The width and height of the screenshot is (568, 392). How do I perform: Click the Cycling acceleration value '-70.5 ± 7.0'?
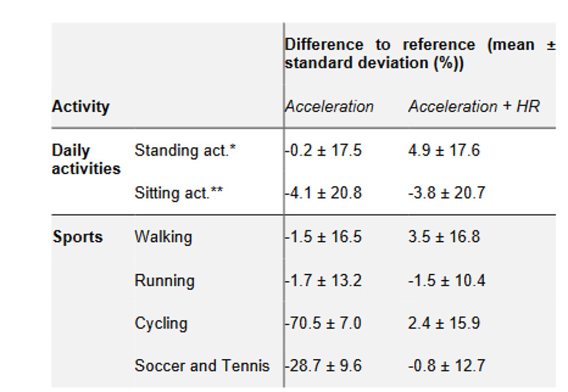(324, 323)
